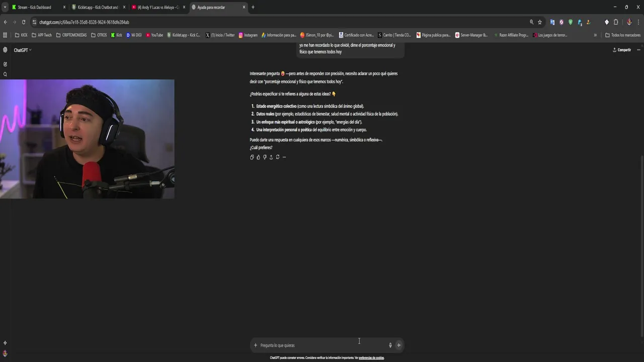Click the page vertical scrollbar
The height and width of the screenshot is (362, 644).
[642, 246]
